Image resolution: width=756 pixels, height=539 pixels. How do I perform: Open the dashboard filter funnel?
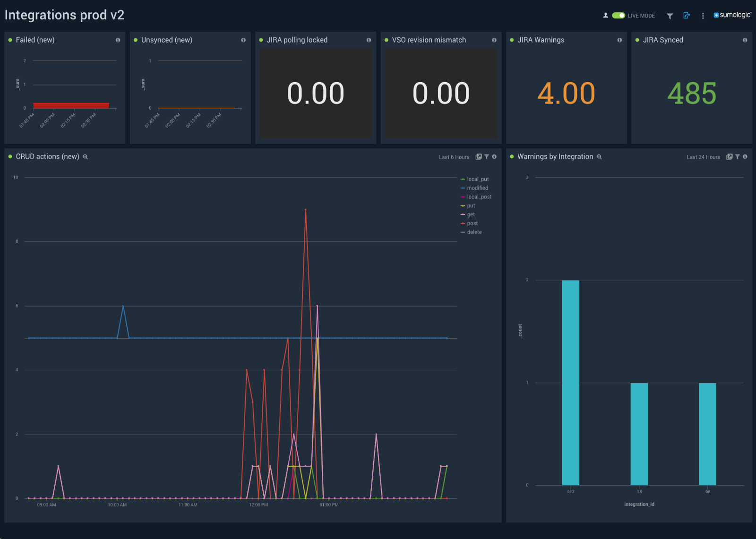670,16
